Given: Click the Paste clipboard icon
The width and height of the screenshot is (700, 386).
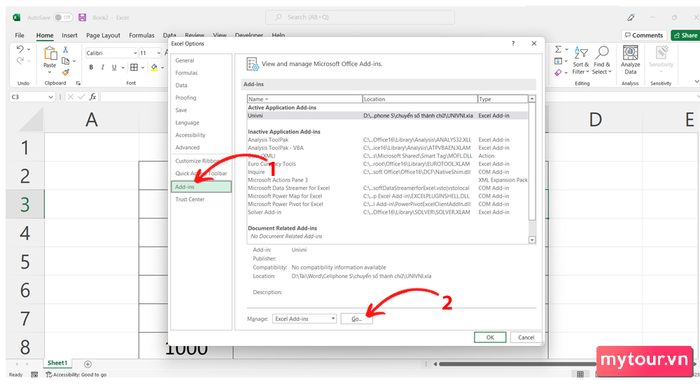Looking at the screenshot, I should click(50, 54).
